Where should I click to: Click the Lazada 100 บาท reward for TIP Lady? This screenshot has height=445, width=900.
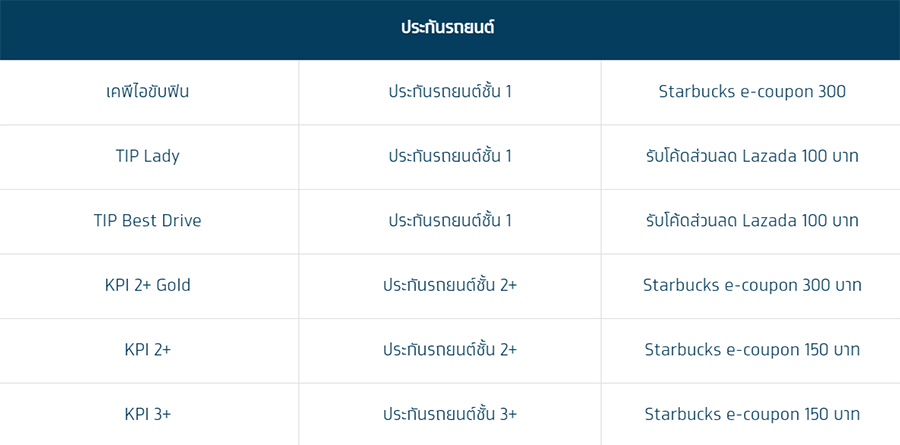point(752,156)
